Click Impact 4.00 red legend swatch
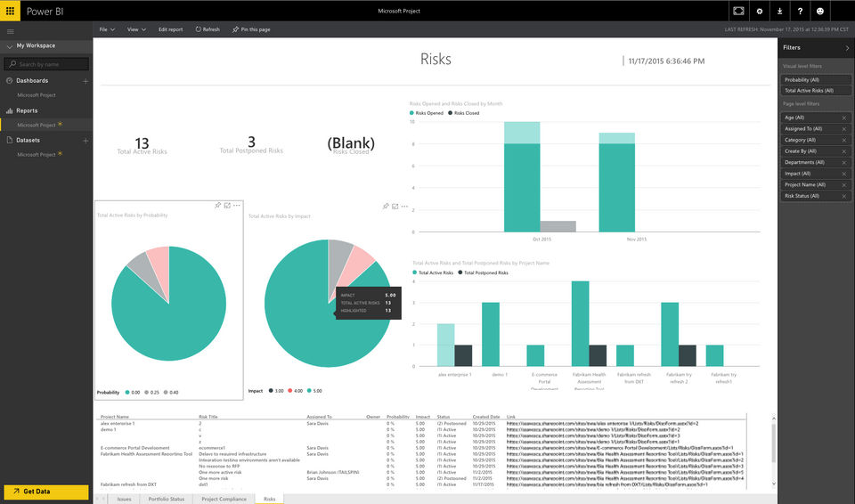This screenshot has height=504, width=855. pyautogui.click(x=290, y=391)
